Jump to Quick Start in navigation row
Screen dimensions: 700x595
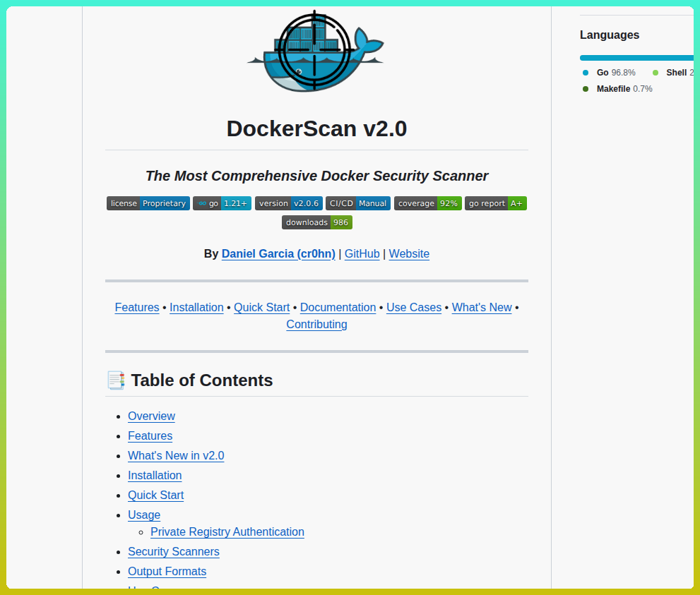[261, 307]
